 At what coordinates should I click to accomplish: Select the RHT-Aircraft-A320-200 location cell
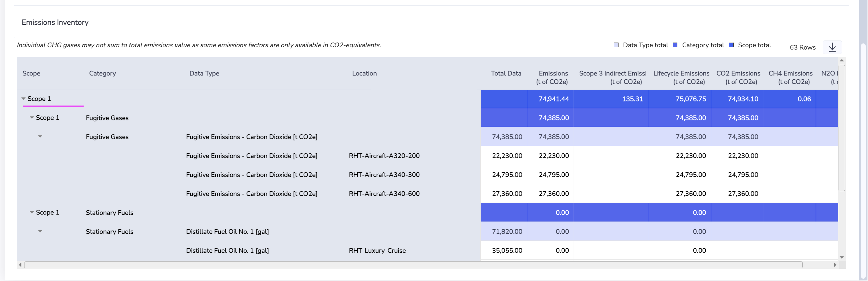384,156
